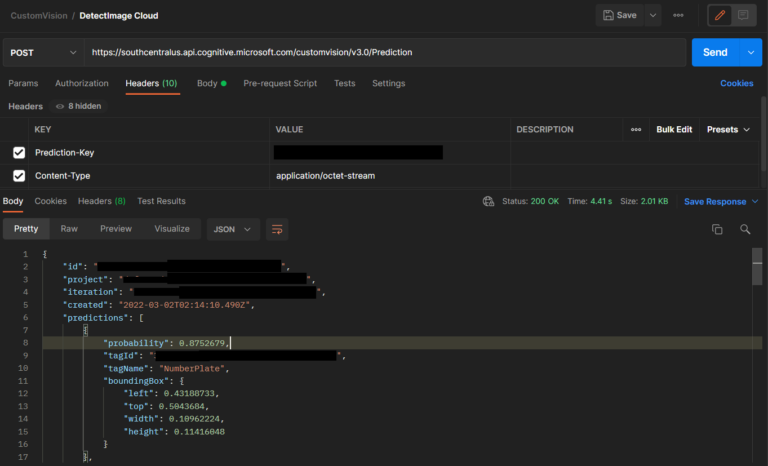768x466 pixels.
Task: Click the response body vertical scrollbar
Action: click(x=757, y=267)
